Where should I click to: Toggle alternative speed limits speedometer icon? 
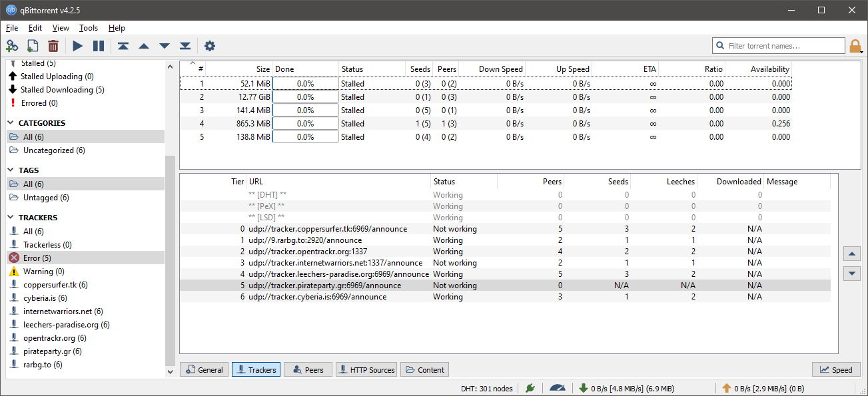tap(558, 388)
